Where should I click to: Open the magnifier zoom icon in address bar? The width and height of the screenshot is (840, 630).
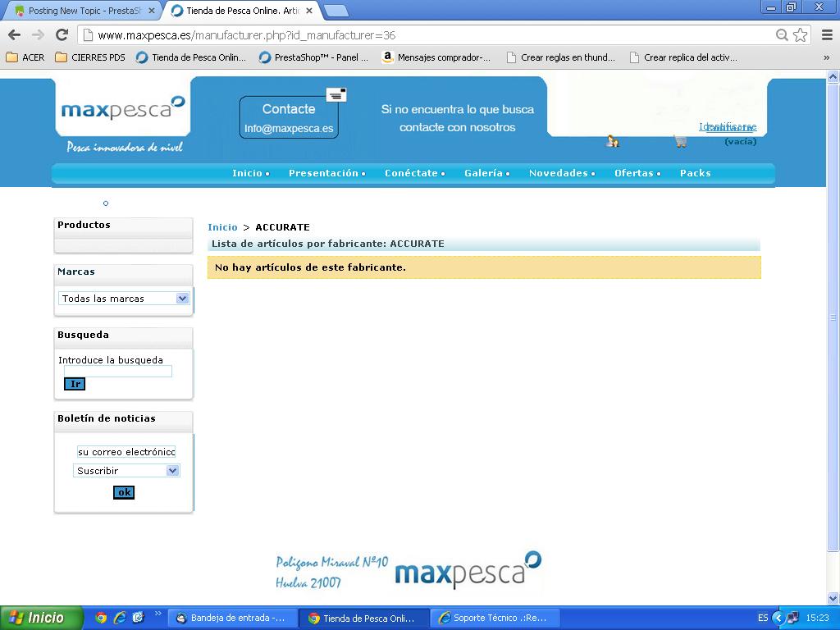(x=782, y=34)
